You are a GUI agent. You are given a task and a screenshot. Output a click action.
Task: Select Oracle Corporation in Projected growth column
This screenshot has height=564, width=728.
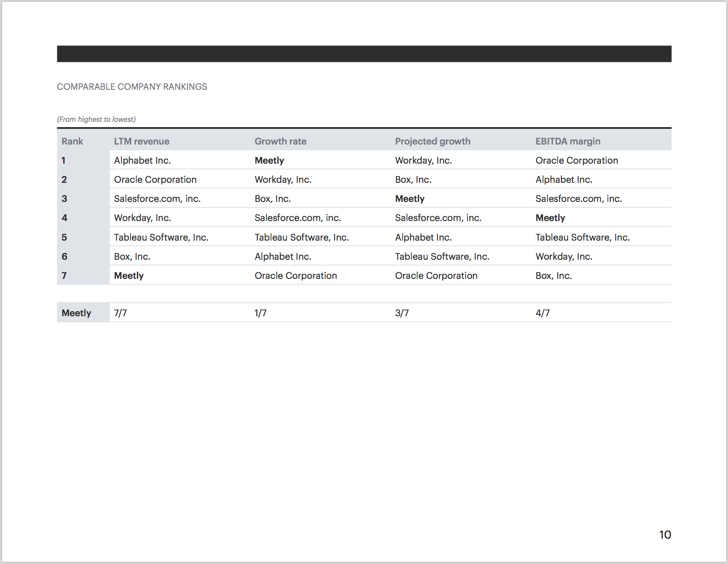pyautogui.click(x=436, y=276)
